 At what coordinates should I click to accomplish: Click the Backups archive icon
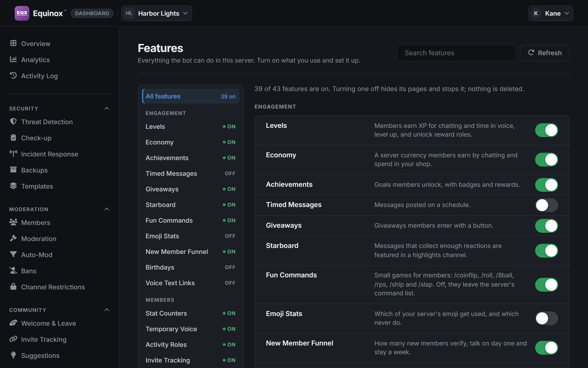[x=13, y=170]
